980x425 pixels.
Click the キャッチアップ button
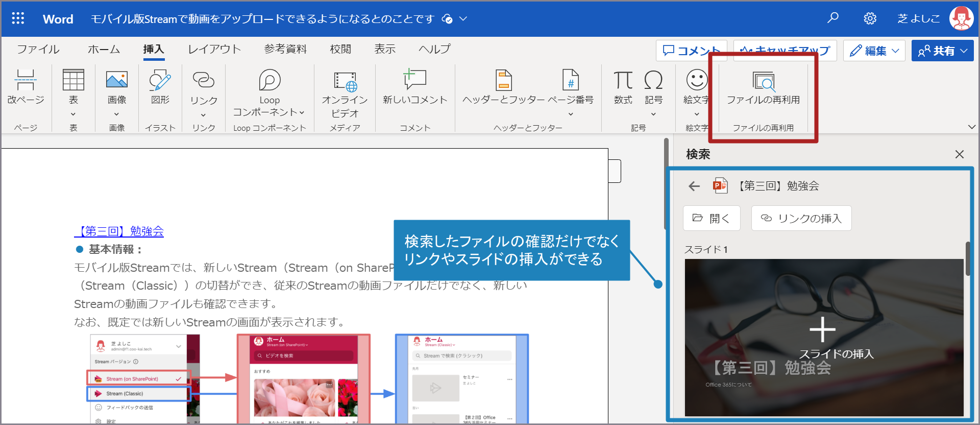(x=785, y=51)
